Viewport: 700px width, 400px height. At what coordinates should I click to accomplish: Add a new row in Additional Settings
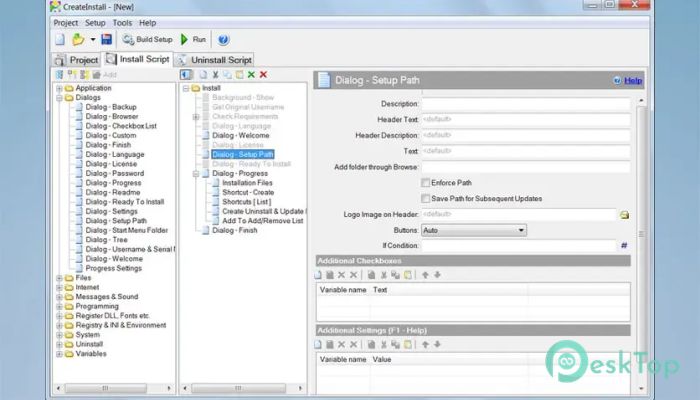click(x=318, y=345)
